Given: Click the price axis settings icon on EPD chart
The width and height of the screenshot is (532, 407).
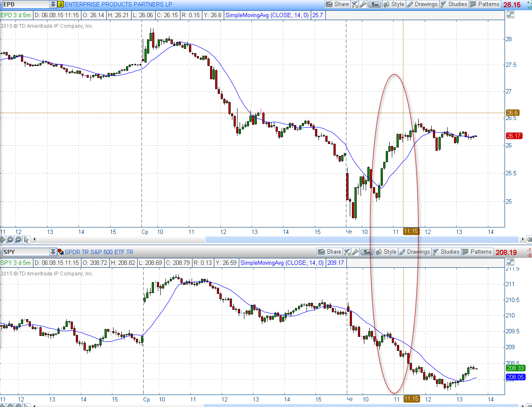Looking at the screenshot, I should (510, 15).
